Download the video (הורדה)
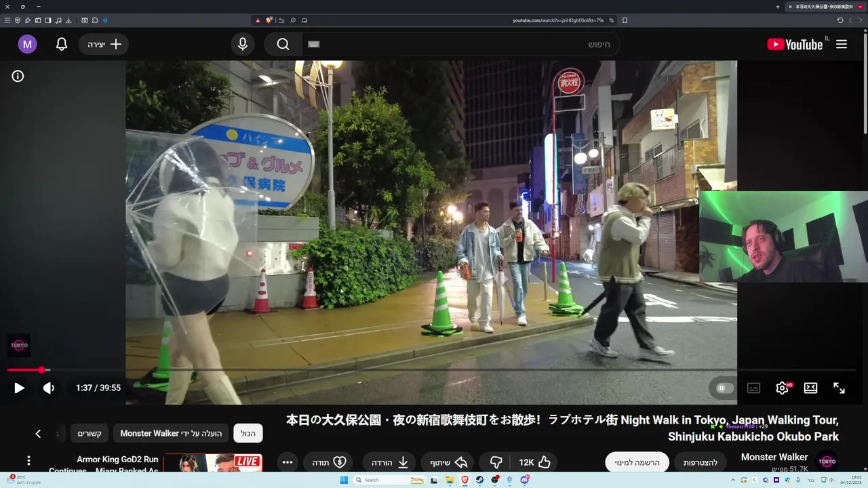 [x=389, y=462]
